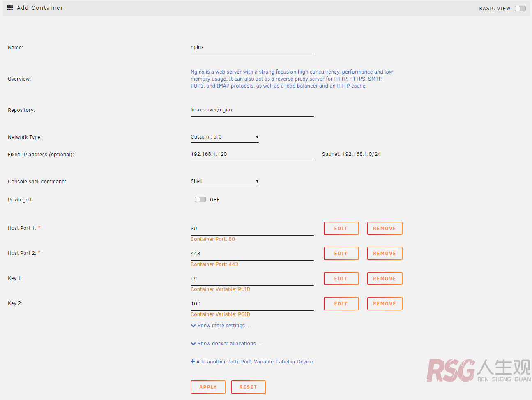This screenshot has height=400, width=532.
Task: Open the Network Type dropdown
Action: click(225, 137)
